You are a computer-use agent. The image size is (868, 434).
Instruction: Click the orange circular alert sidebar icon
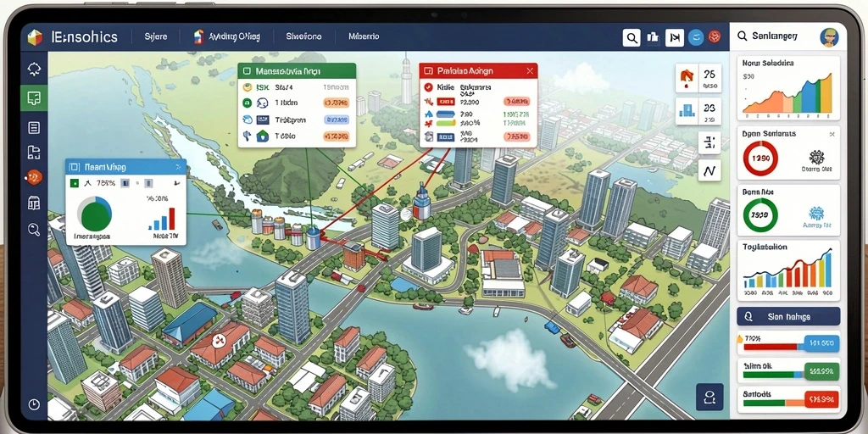coord(34,177)
